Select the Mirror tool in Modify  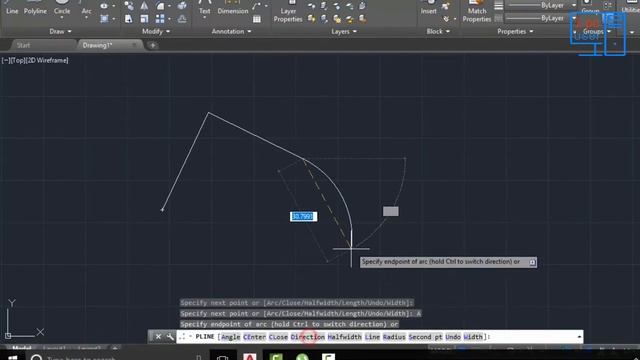coord(144,6)
